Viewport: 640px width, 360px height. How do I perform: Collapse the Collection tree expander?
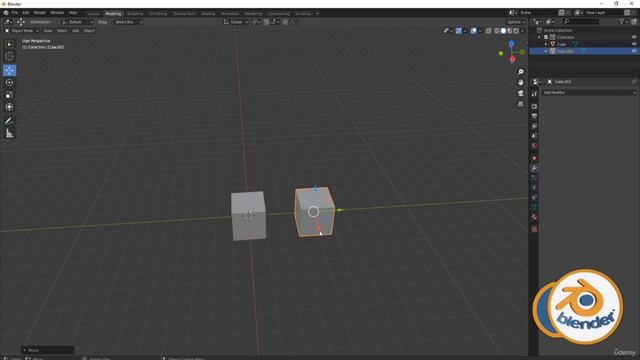click(x=540, y=37)
